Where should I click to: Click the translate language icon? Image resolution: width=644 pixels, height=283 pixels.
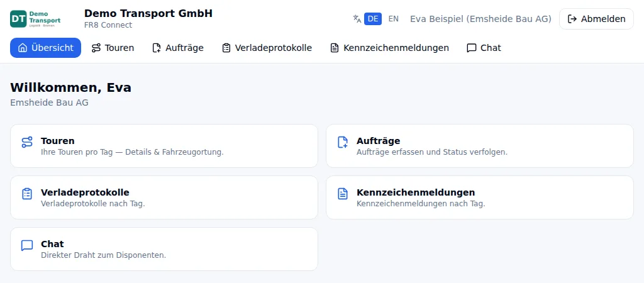[357, 19]
